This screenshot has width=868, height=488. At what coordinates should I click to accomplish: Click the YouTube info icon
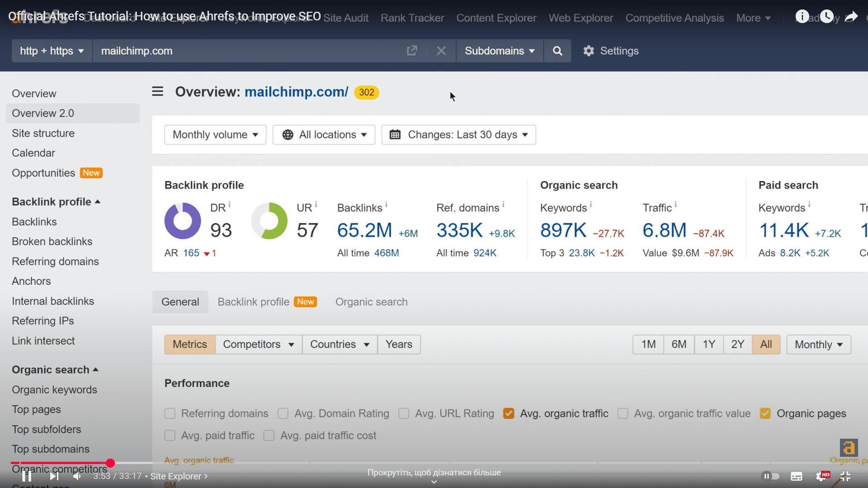pyautogui.click(x=802, y=17)
